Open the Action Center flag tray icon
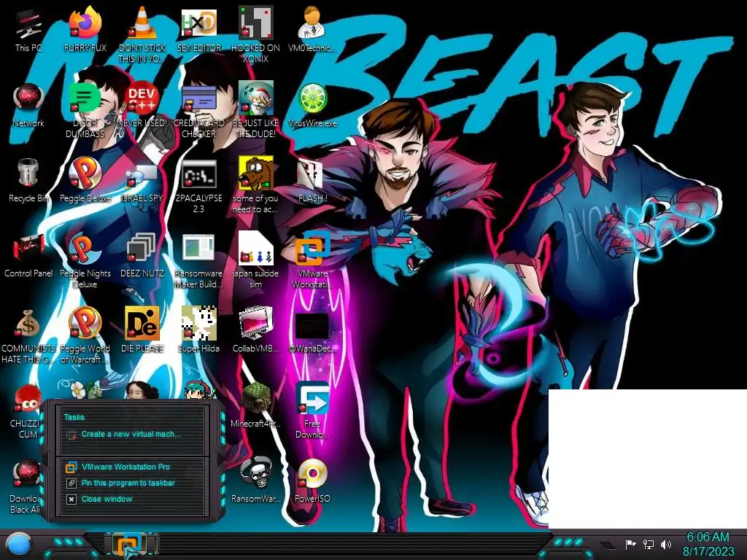The image size is (747, 560). [631, 544]
